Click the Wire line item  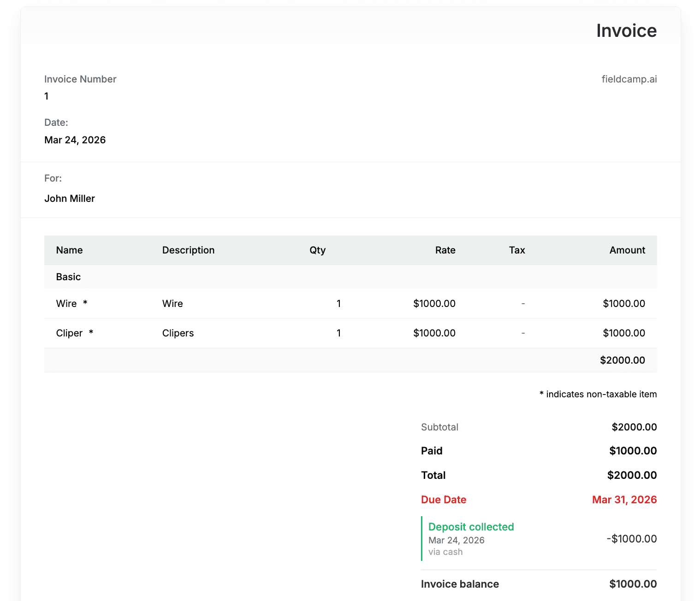[66, 303]
